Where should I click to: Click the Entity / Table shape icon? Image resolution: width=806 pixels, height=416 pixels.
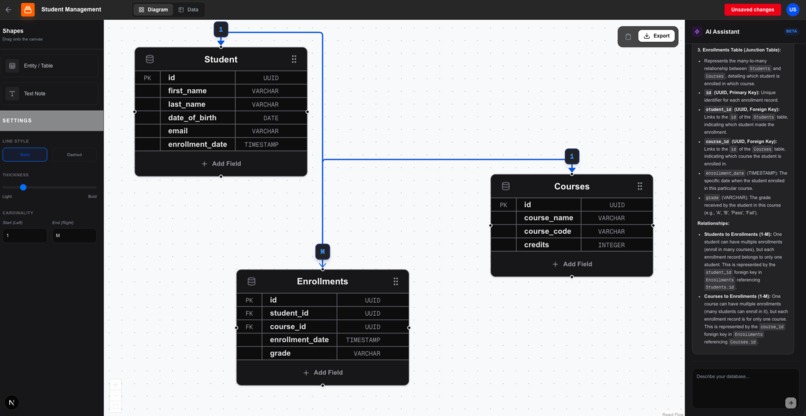click(x=13, y=66)
